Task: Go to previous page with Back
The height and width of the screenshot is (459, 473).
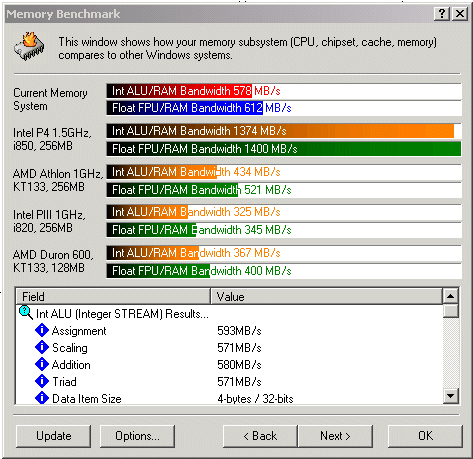Action: click(x=260, y=436)
